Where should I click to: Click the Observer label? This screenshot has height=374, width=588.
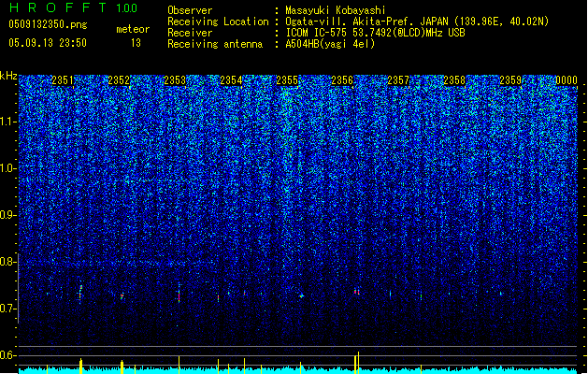click(x=190, y=10)
